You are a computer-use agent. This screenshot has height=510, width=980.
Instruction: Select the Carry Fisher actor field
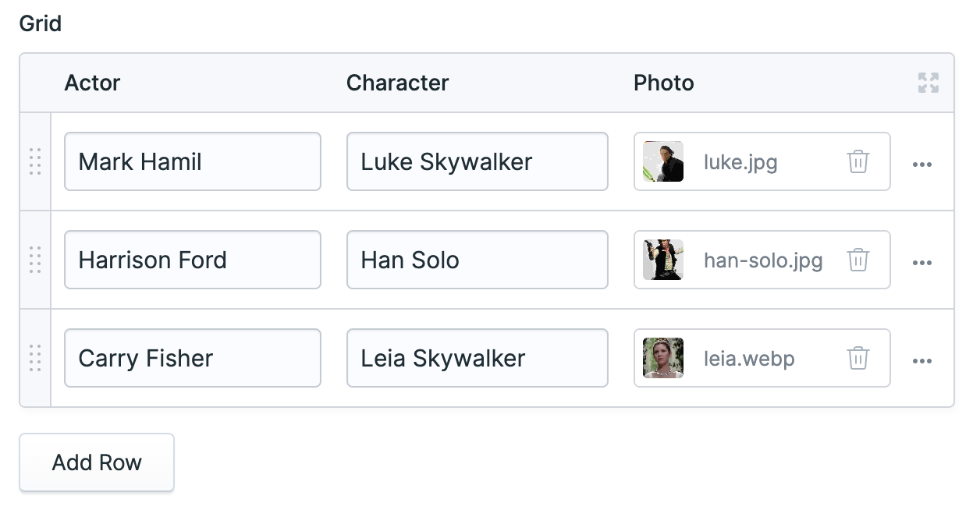(192, 358)
